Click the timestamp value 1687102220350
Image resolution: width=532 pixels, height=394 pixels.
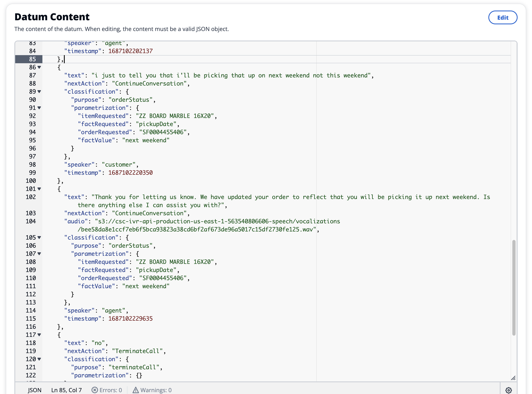130,173
